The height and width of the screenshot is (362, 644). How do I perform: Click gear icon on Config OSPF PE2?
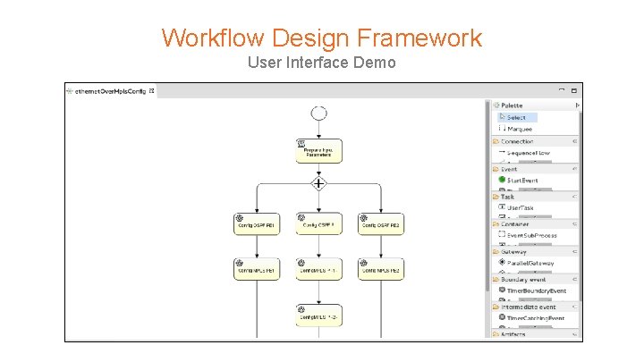pos(363,218)
